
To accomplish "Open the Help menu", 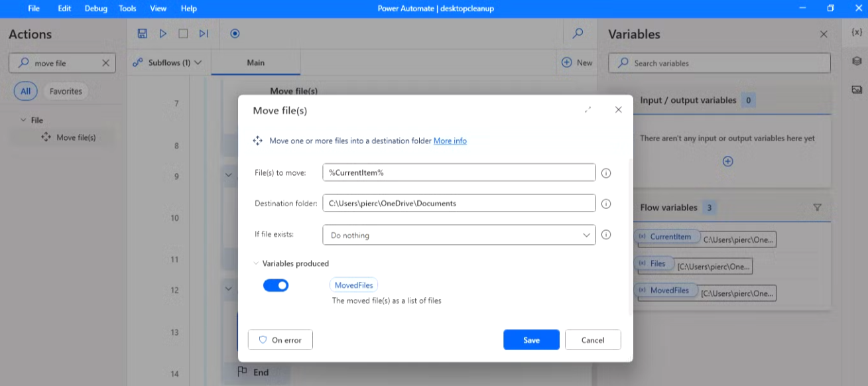I will click(x=189, y=8).
